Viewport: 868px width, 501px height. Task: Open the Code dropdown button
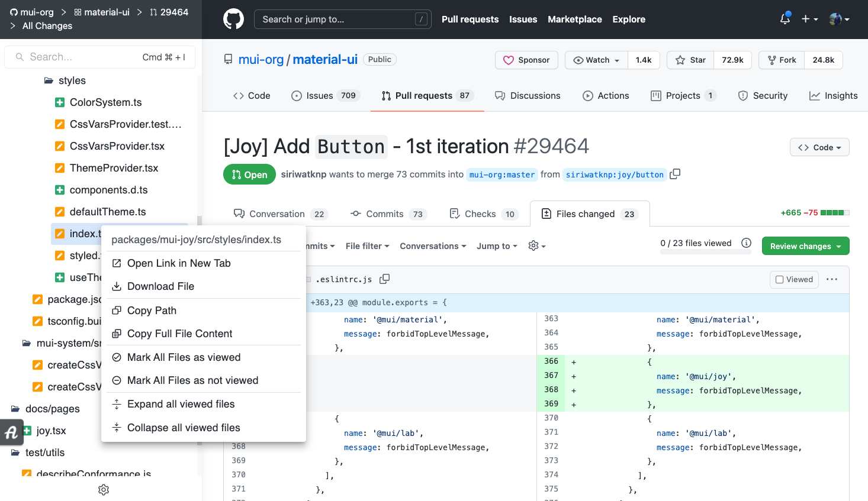(x=819, y=147)
